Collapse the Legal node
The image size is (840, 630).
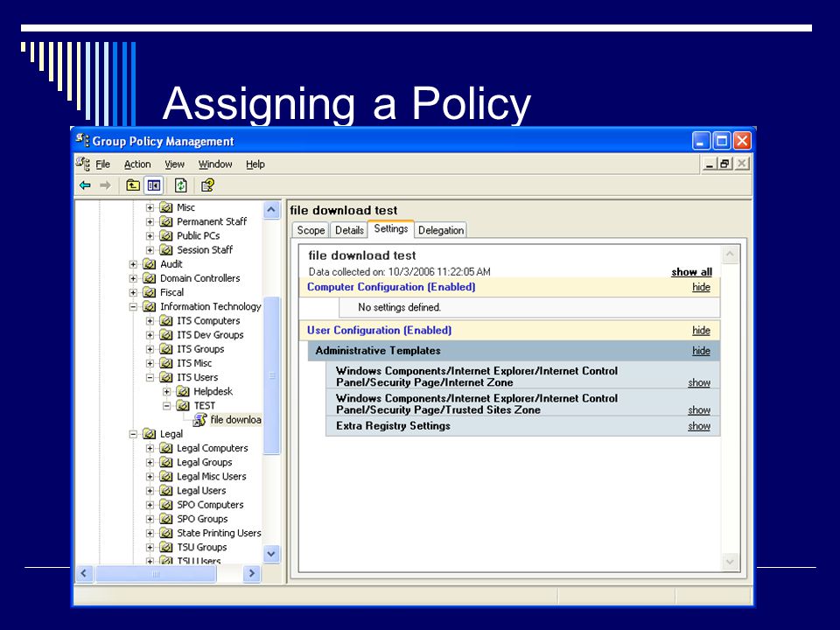click(x=133, y=434)
